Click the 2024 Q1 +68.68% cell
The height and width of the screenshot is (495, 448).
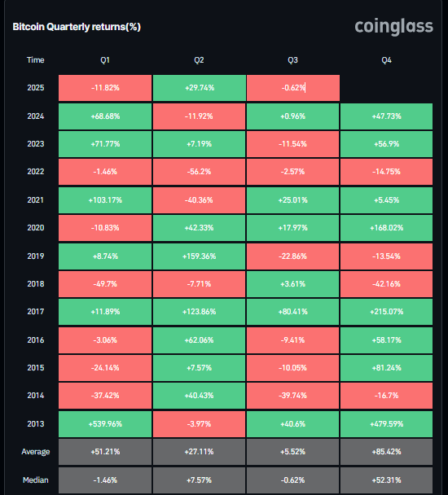pos(105,116)
